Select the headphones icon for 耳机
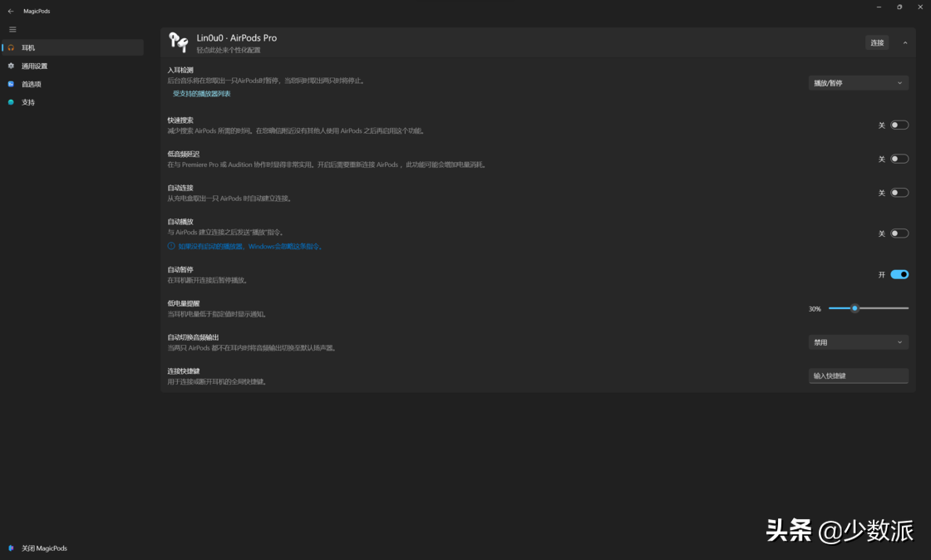The width and height of the screenshot is (931, 560). pos(11,48)
